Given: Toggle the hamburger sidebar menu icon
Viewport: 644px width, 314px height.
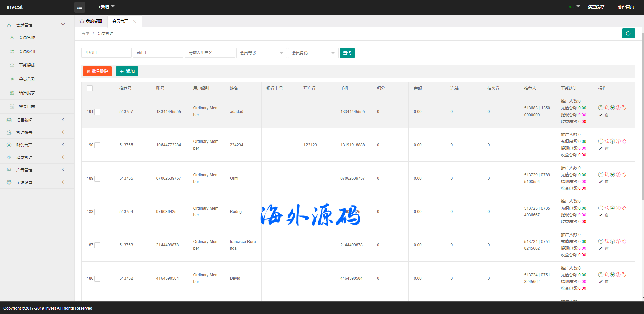Looking at the screenshot, I should pos(80,7).
